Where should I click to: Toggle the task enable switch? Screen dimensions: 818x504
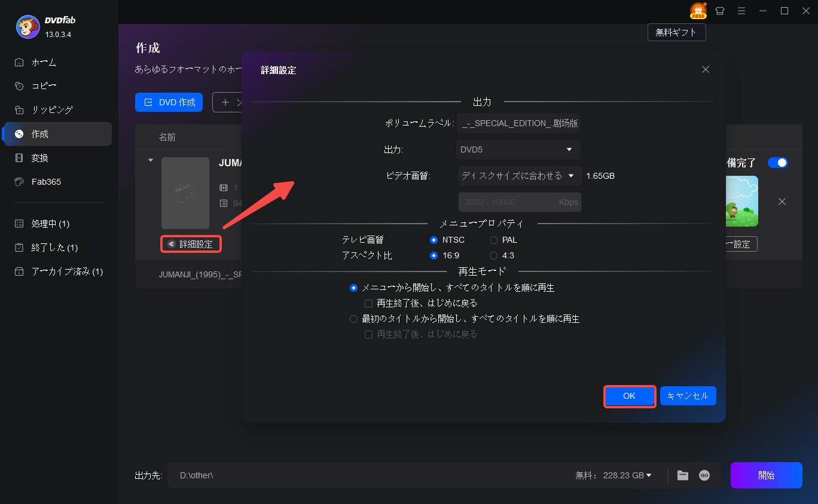click(778, 163)
